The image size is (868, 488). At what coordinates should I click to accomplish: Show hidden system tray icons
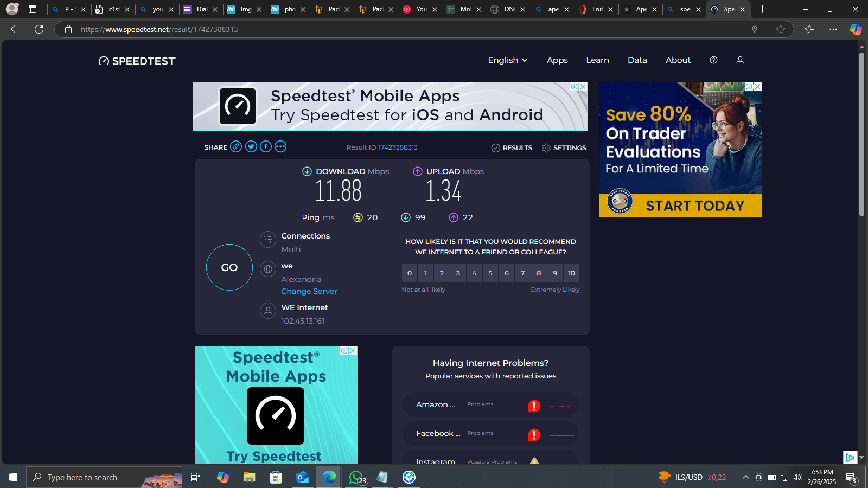(745, 477)
